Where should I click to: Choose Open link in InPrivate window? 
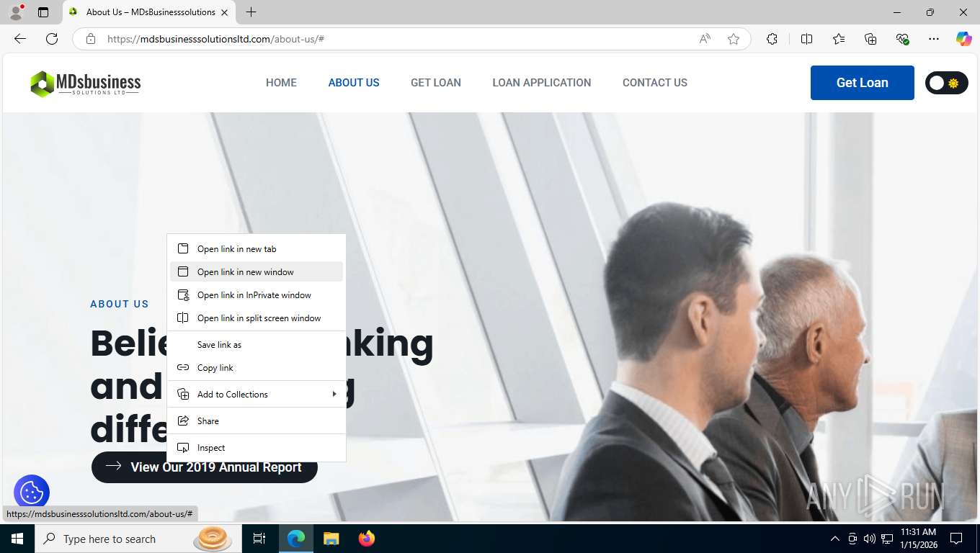257,295
